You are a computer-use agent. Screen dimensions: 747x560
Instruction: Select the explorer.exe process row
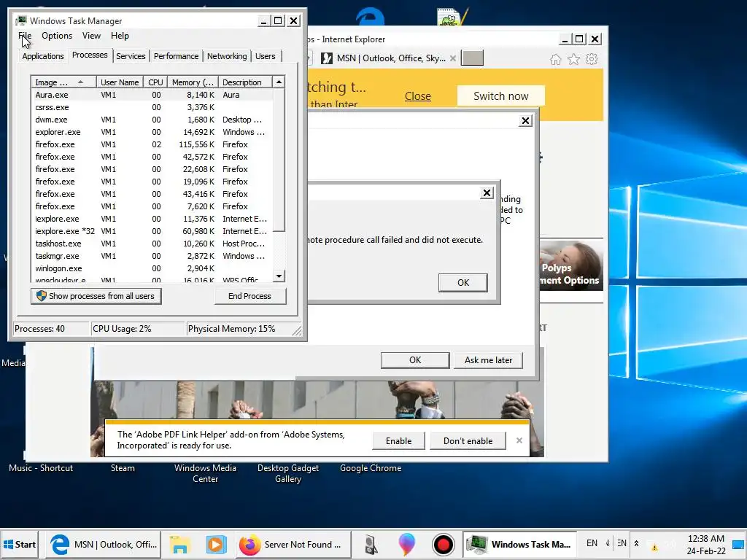coord(152,132)
